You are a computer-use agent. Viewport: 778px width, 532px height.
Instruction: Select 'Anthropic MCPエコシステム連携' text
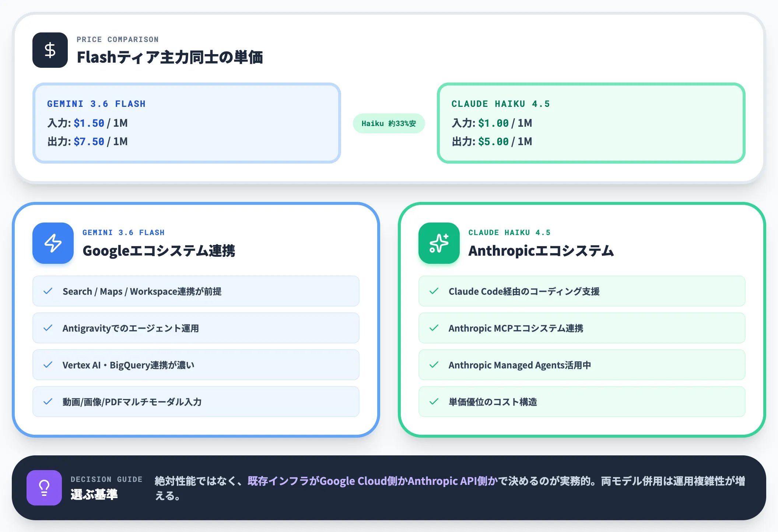(x=516, y=328)
